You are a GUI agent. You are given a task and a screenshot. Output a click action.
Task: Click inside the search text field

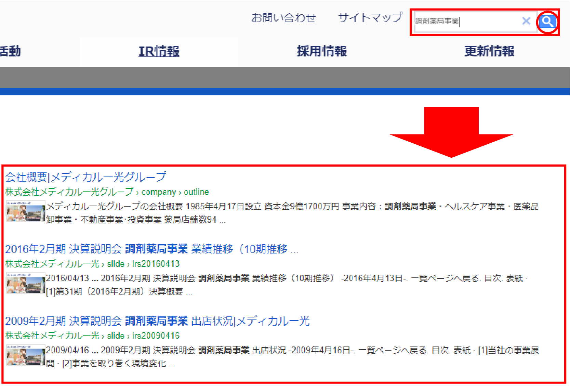click(465, 22)
